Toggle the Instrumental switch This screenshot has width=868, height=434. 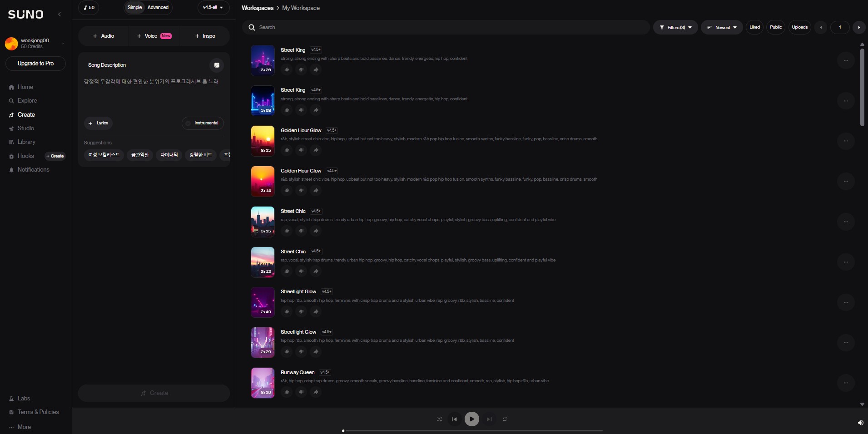(203, 123)
